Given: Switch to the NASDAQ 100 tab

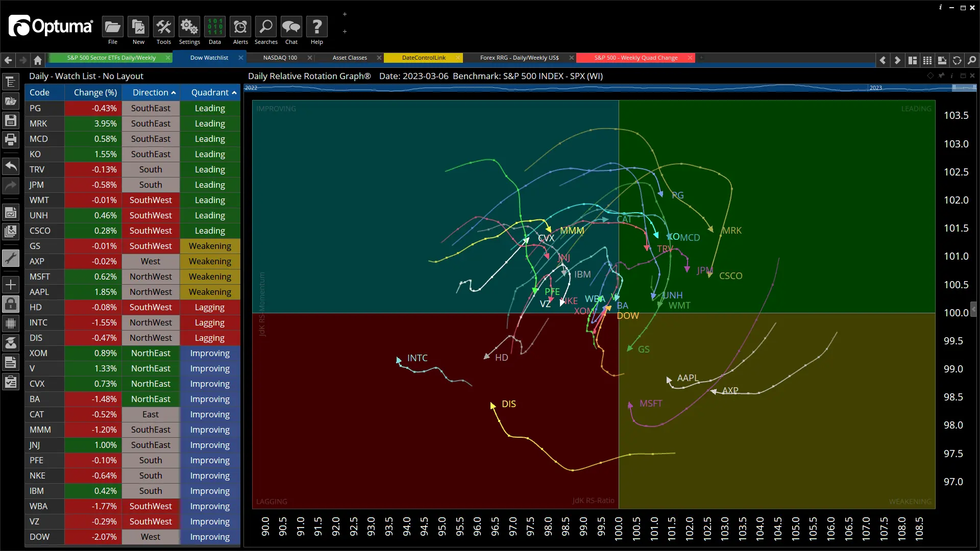Looking at the screenshot, I should click(280, 58).
